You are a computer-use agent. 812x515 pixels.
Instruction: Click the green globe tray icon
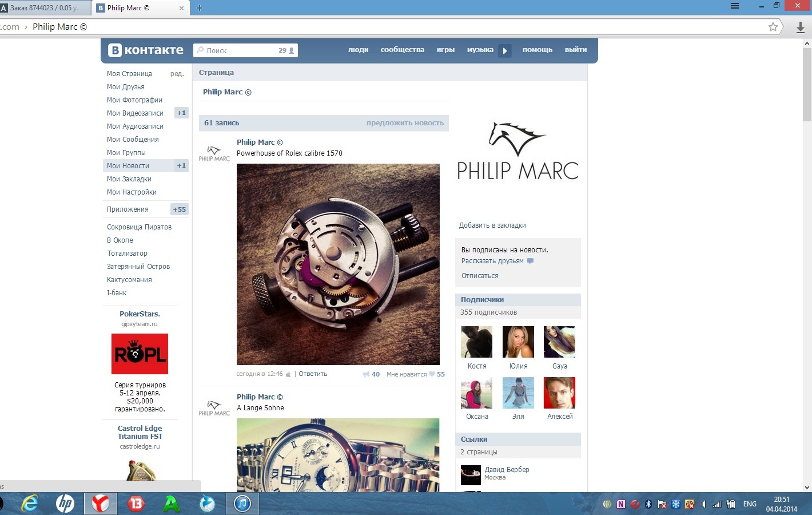(x=607, y=504)
